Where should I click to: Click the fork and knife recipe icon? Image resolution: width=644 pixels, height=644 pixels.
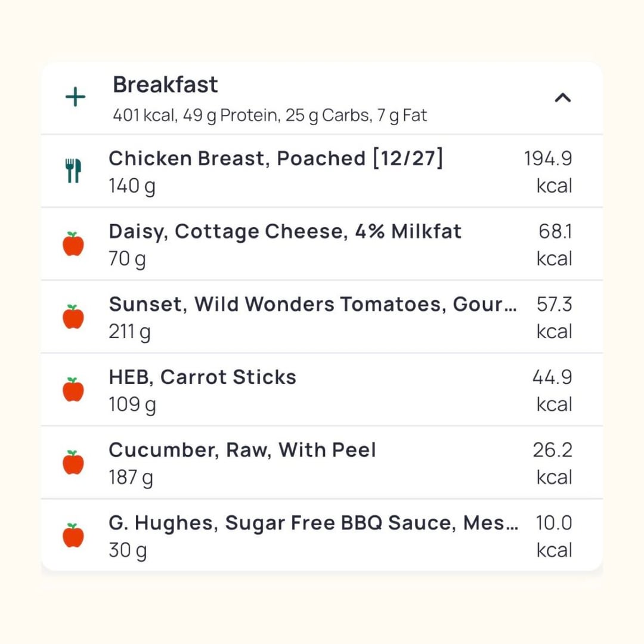pos(73,171)
